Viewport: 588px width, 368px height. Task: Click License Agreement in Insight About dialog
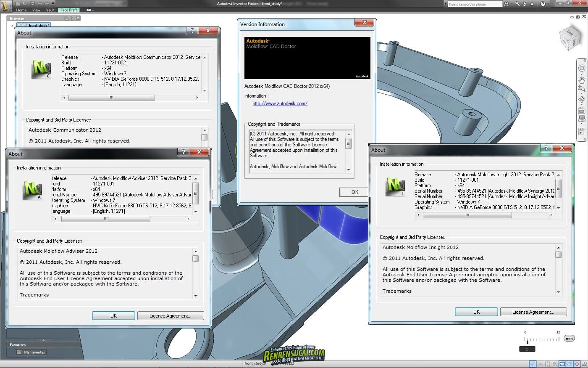[533, 312]
